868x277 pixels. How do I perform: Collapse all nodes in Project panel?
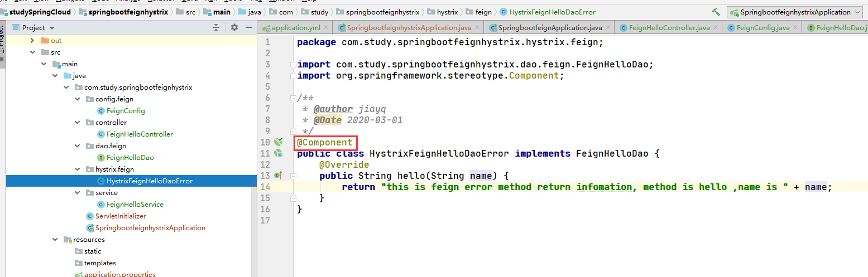[x=216, y=27]
